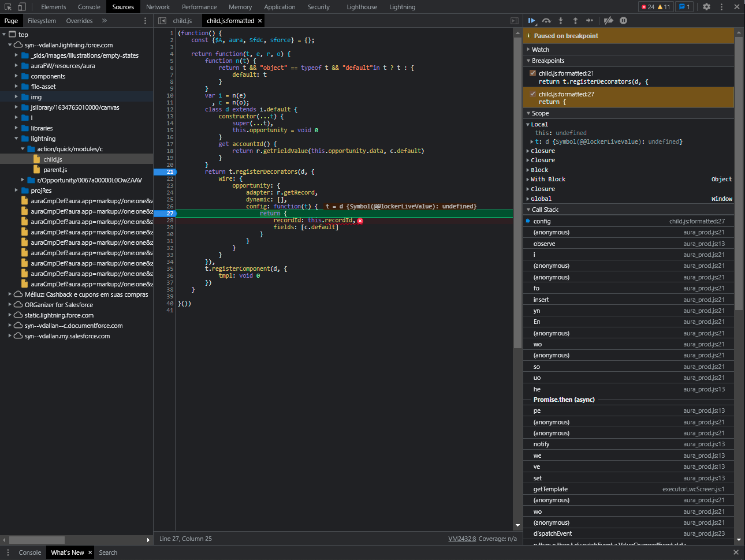This screenshot has width=745, height=560.
Task: Click navigator horizontal scrollbar thumb
Action: (x=37, y=540)
